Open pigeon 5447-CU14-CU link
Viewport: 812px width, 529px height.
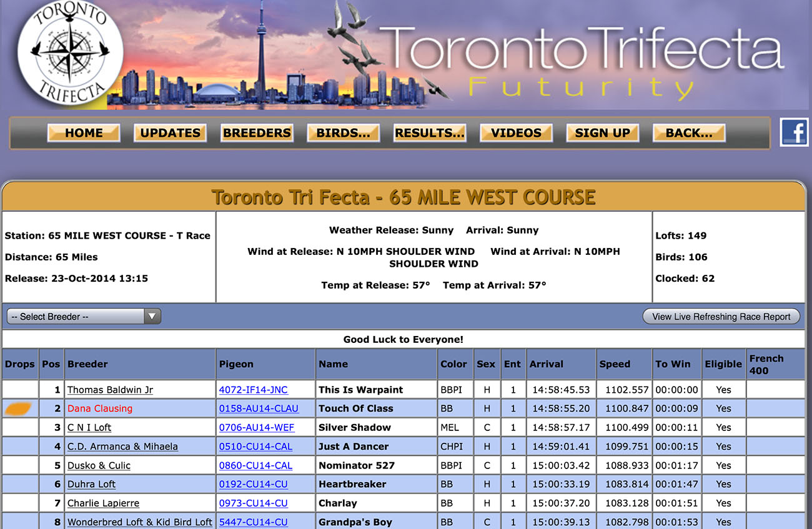pos(253,522)
